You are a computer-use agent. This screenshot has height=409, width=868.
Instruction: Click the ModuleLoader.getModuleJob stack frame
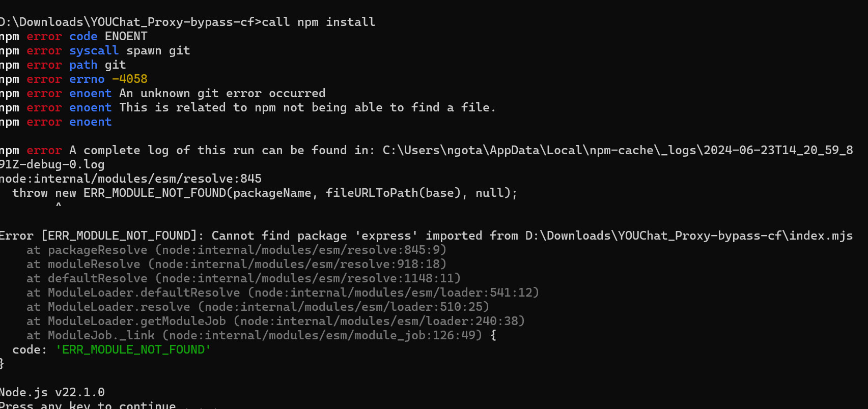(275, 321)
